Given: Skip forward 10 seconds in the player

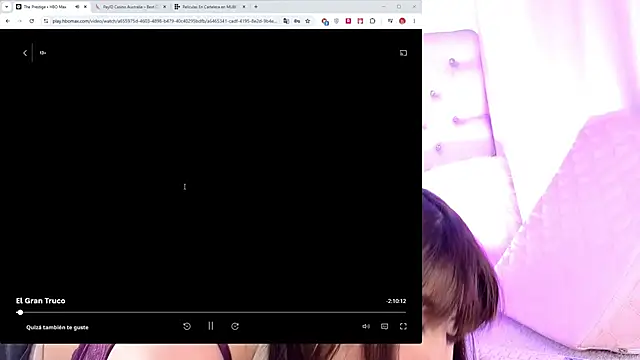Looking at the screenshot, I should 235,326.
